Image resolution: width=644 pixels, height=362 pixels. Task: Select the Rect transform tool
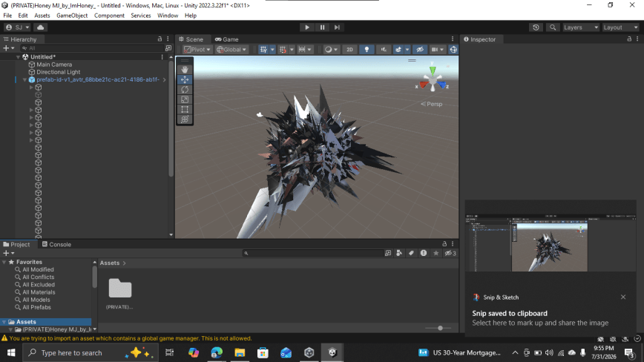(x=185, y=110)
